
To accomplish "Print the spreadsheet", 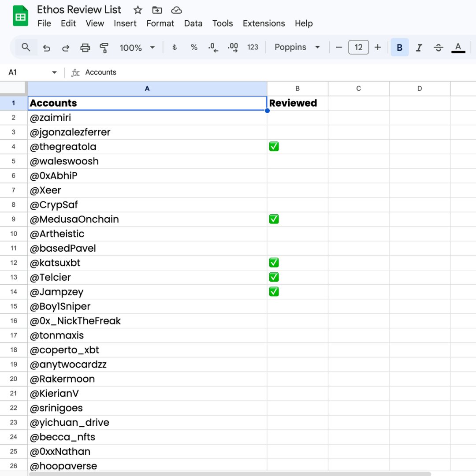I will [x=85, y=48].
